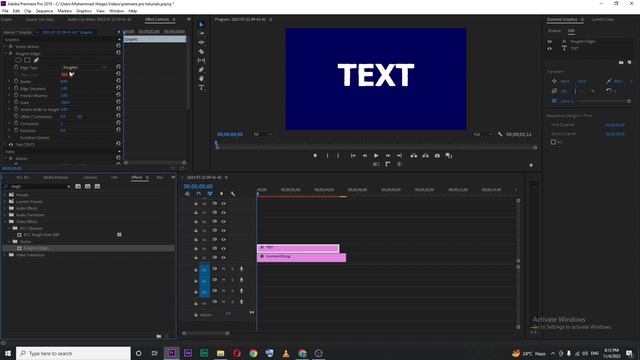Enable the Roll checkbox
Image resolution: width=640 pixels, height=360 pixels.
[553, 142]
